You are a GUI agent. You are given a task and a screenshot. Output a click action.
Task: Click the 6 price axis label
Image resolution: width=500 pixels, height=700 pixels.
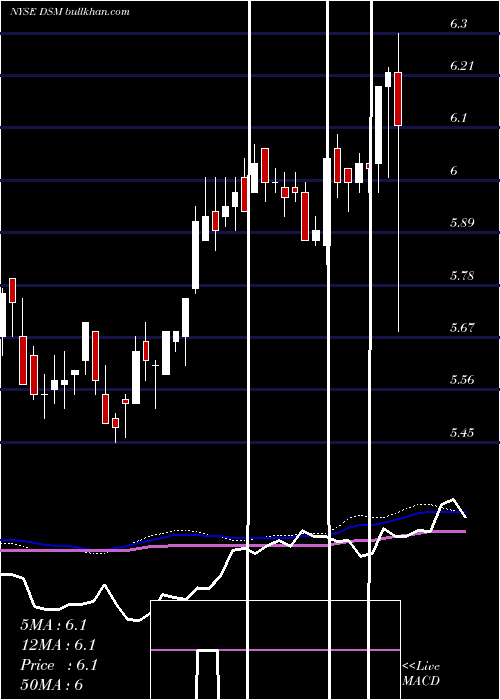coord(454,171)
